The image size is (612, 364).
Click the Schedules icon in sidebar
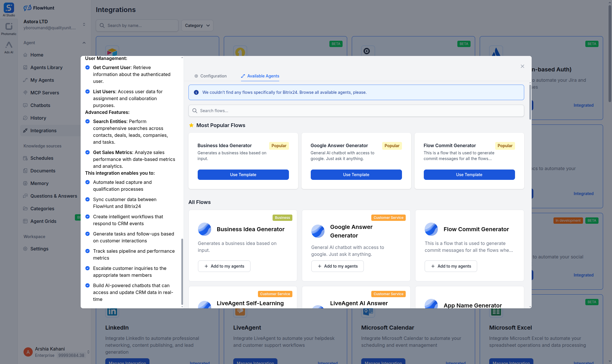25,158
